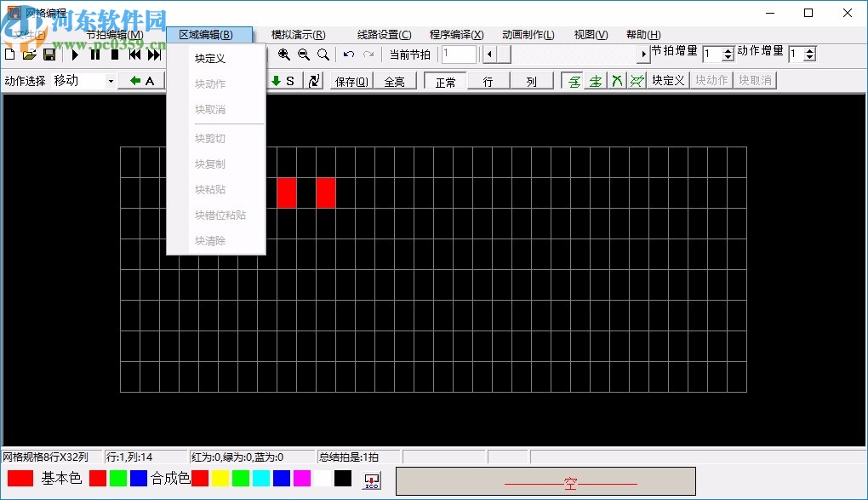The image size is (868, 500).
Task: Open the 动作选择 action dropdown
Action: coord(111,80)
